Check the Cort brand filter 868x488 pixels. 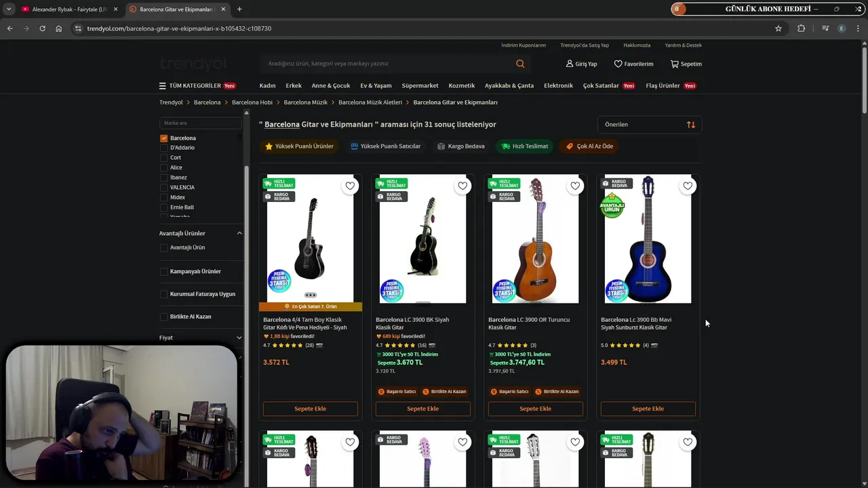point(163,158)
